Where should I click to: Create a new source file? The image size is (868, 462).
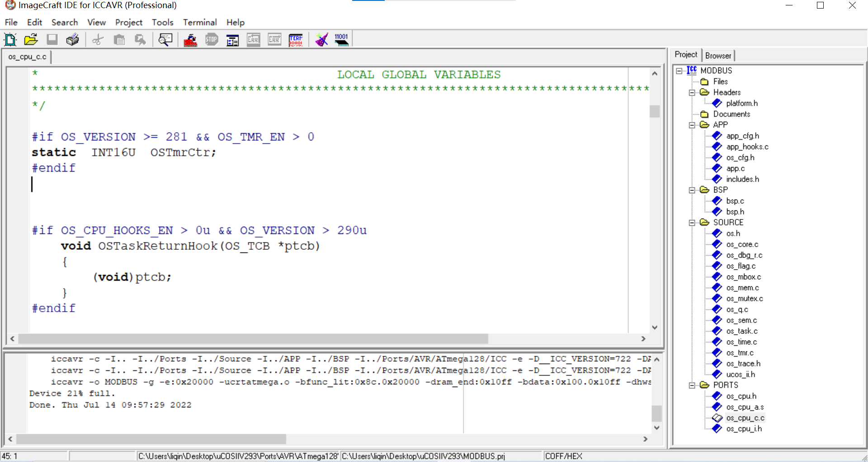pos(10,40)
